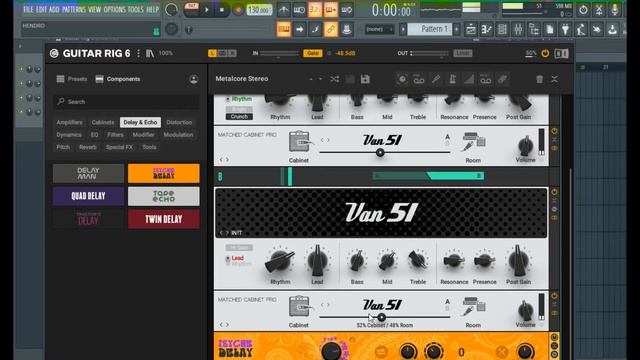Select the Twin Delay component

pyautogui.click(x=164, y=220)
